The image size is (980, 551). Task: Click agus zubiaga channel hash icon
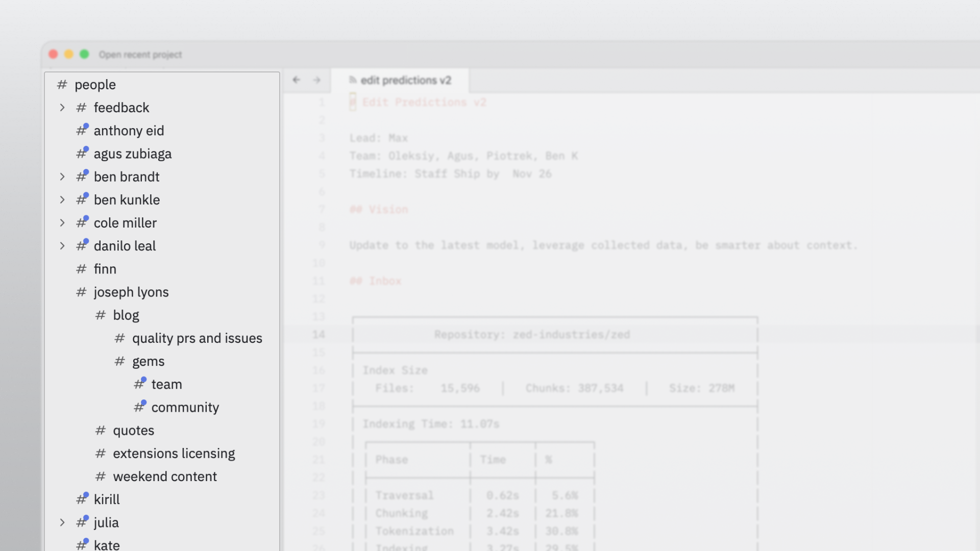tap(82, 154)
